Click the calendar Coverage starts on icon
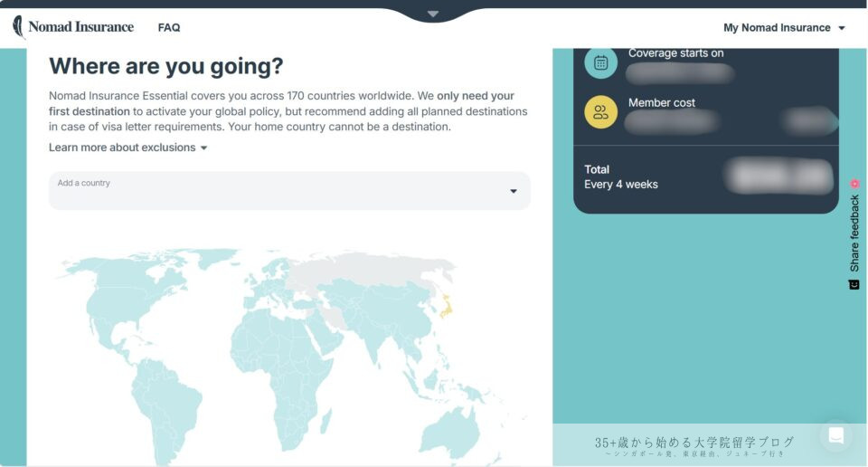This screenshot has height=467, width=868. click(x=600, y=62)
